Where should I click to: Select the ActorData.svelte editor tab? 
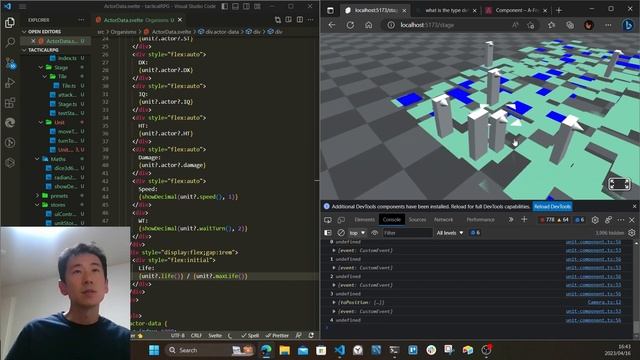coord(139,20)
